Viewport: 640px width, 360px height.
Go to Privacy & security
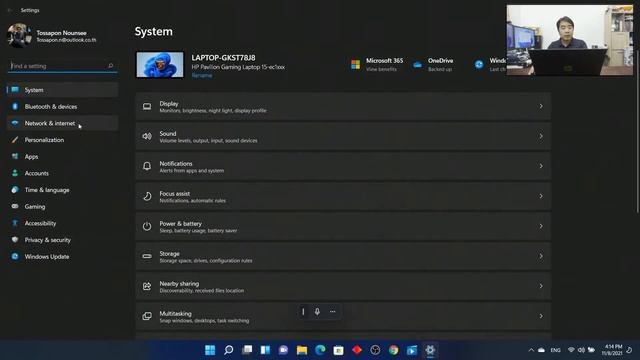click(62, 240)
